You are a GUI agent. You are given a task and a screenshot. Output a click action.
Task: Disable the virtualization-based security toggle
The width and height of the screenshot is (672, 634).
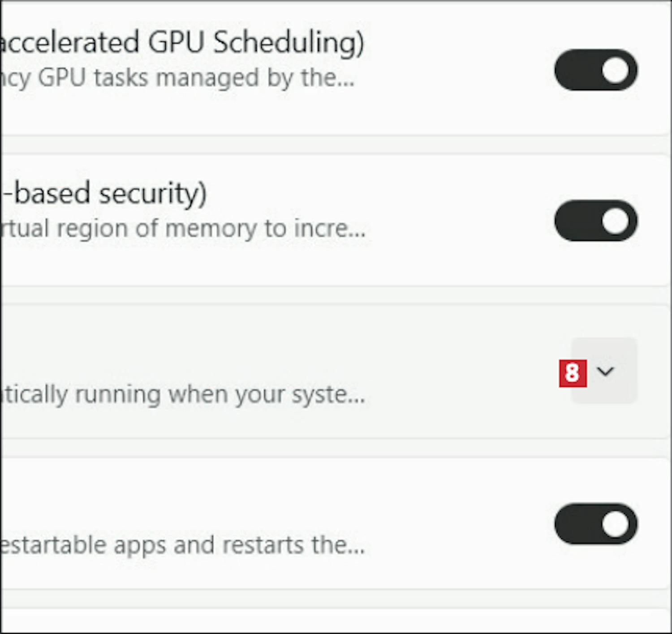coord(595,221)
